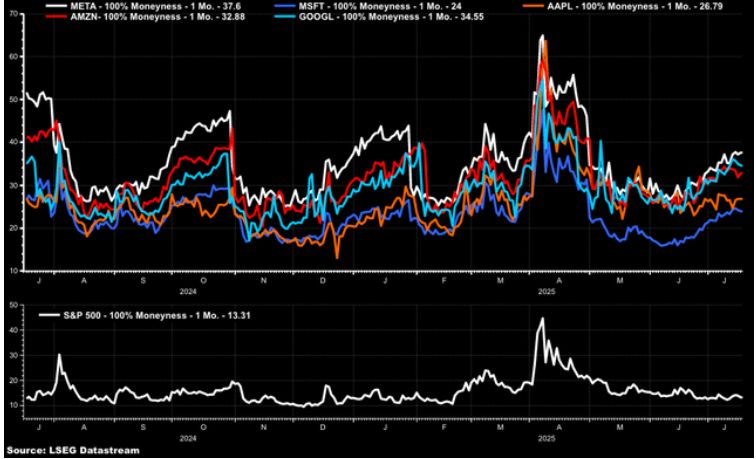Screen dimensions: 756x459
Task: Click the 10 label on the upper chart y-axis
Action: pyautogui.click(x=14, y=270)
